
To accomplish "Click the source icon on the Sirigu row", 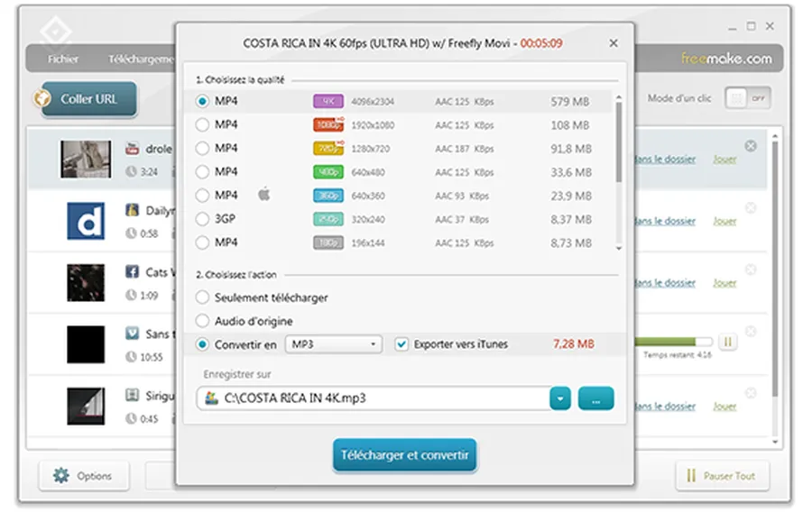I will [132, 395].
